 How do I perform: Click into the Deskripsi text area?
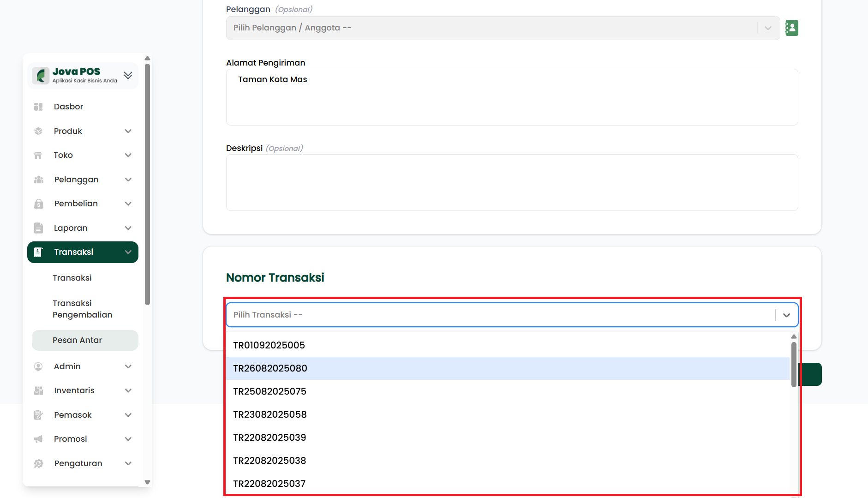[512, 182]
